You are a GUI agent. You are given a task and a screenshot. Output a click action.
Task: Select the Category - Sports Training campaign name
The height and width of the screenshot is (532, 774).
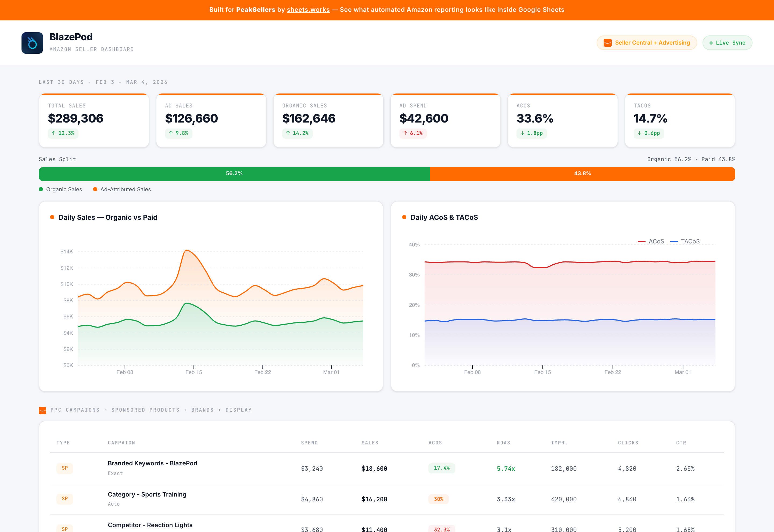pyautogui.click(x=147, y=494)
